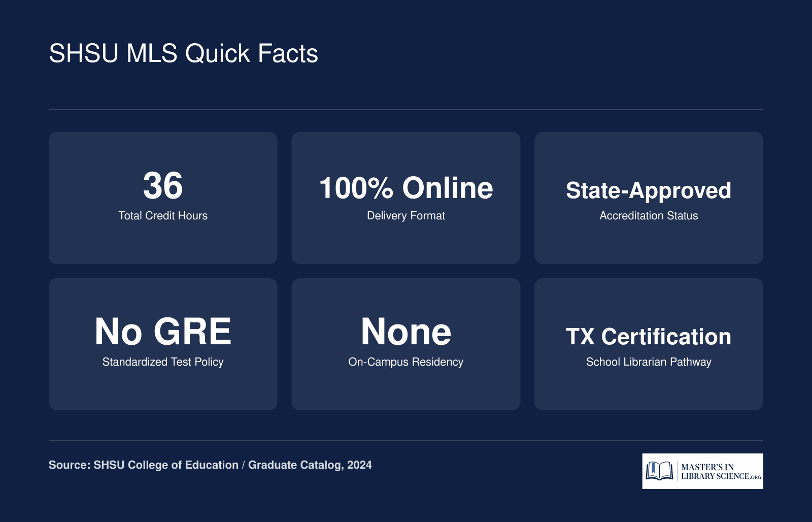Image resolution: width=812 pixels, height=522 pixels.
Task: Click the TX Certification value
Action: pyautogui.click(x=649, y=337)
